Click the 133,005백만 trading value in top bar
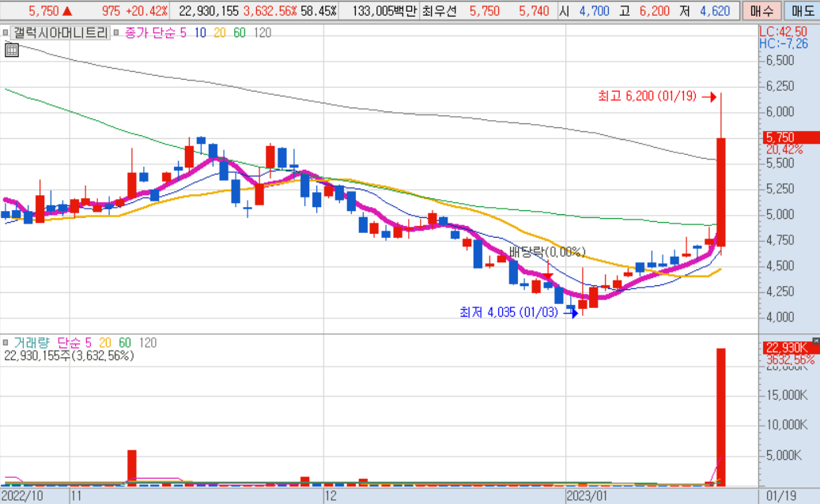 pyautogui.click(x=384, y=11)
